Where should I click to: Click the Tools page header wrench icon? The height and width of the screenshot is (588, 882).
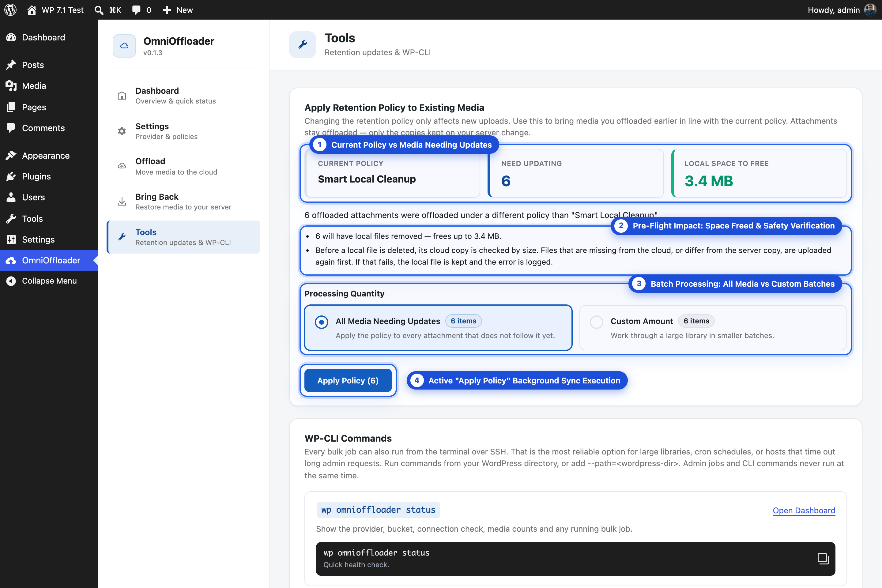[x=302, y=45]
